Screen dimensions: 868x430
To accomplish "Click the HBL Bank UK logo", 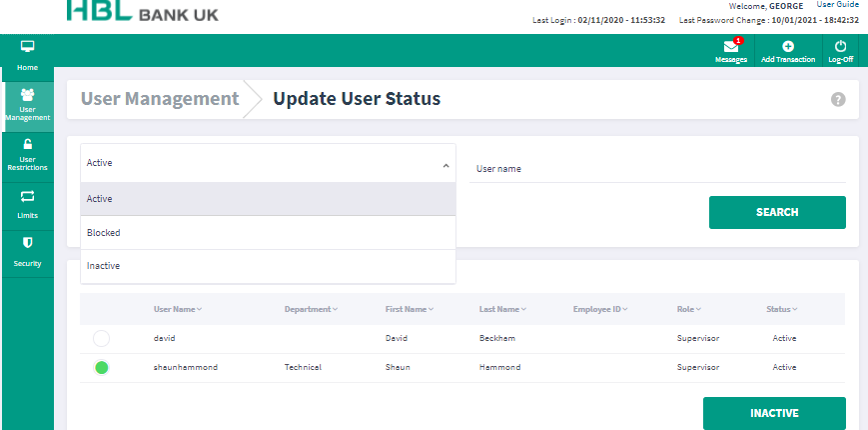I will (x=142, y=11).
